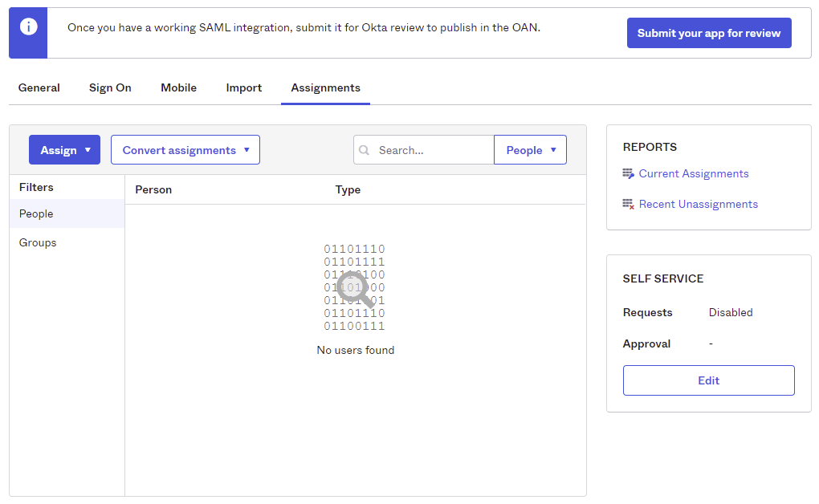The image size is (819, 504).
Task: Go to the Mobile tab
Action: [x=178, y=87]
